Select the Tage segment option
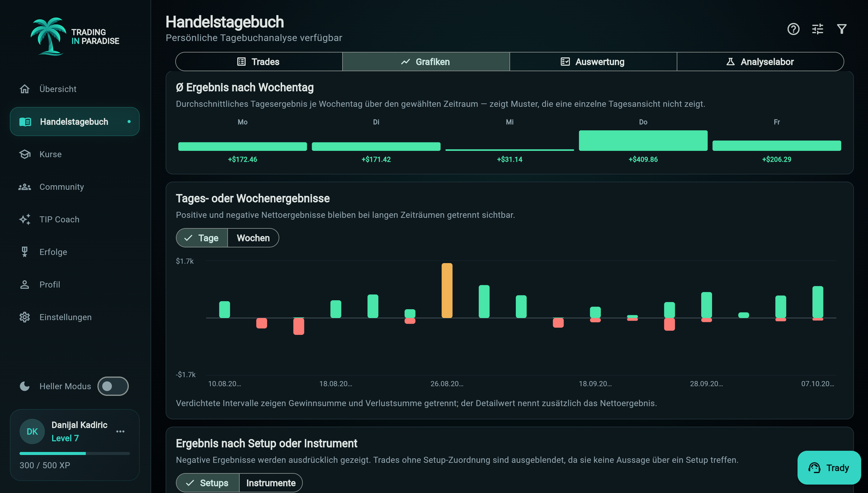This screenshot has width=868, height=493. click(202, 238)
